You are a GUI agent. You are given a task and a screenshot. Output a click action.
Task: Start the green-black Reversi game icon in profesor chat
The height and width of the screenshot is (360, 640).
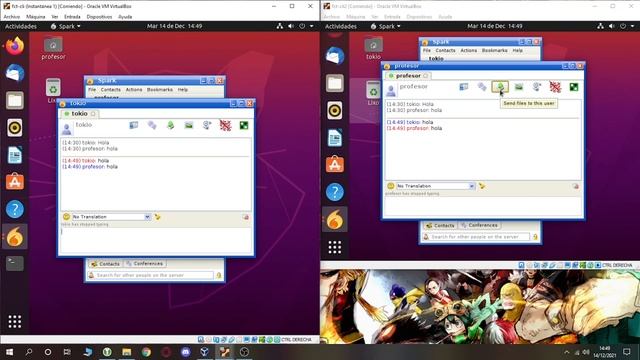pyautogui.click(x=574, y=87)
